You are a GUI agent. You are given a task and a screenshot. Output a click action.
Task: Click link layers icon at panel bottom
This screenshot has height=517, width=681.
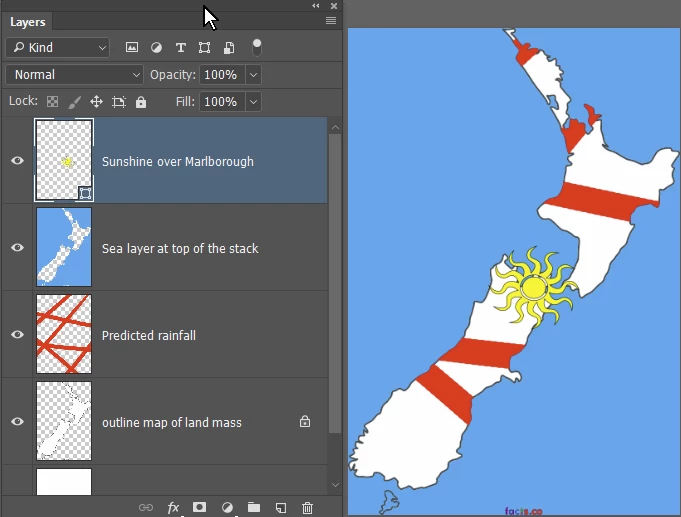tap(146, 507)
